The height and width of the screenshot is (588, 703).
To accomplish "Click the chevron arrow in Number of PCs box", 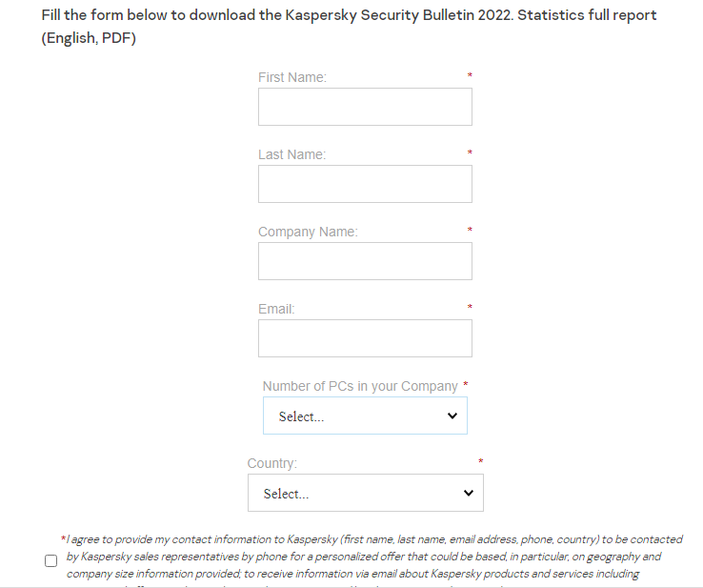I will point(452,416).
